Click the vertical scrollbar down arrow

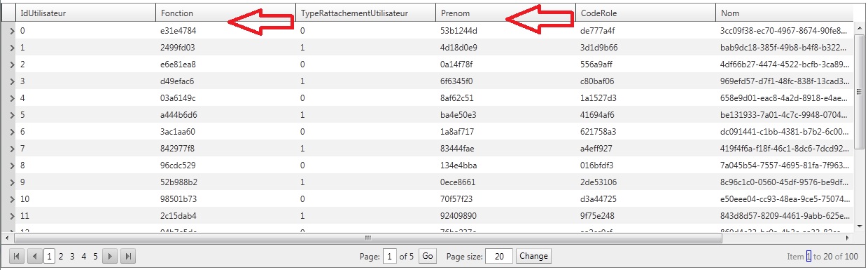860,227
